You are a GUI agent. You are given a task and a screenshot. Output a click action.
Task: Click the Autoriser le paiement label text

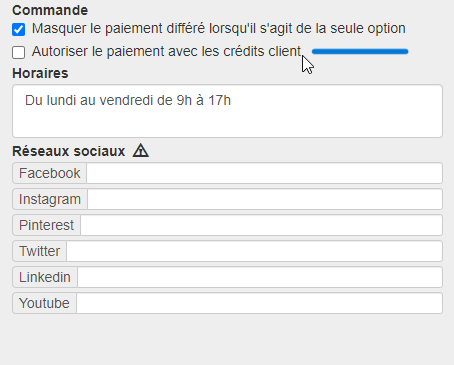167,52
